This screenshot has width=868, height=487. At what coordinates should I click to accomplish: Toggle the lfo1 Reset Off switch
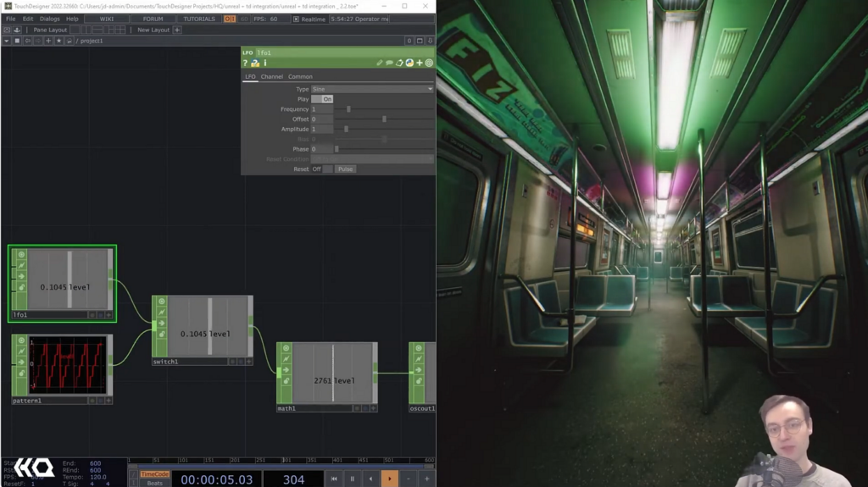[x=322, y=169]
